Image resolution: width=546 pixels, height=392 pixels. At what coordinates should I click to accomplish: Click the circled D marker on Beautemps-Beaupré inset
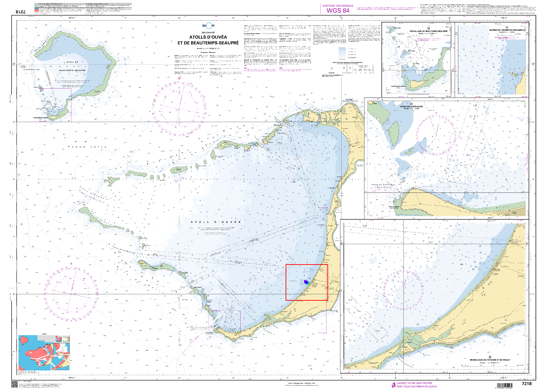pyautogui.click(x=428, y=29)
